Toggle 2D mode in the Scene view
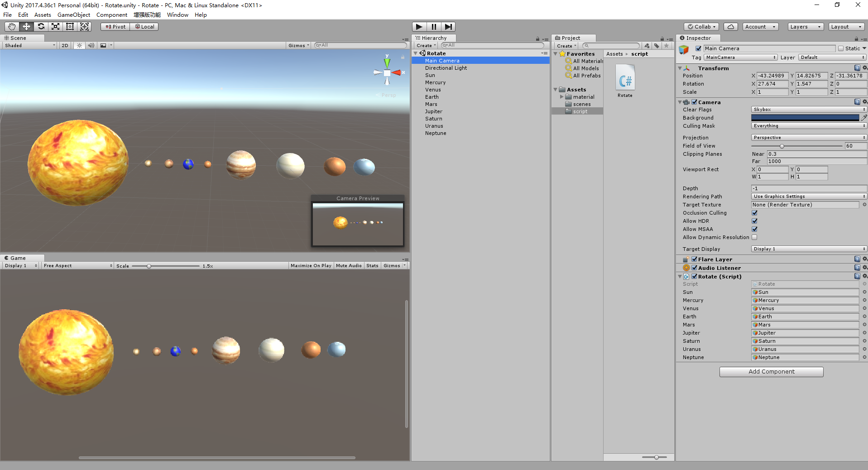 (x=64, y=45)
